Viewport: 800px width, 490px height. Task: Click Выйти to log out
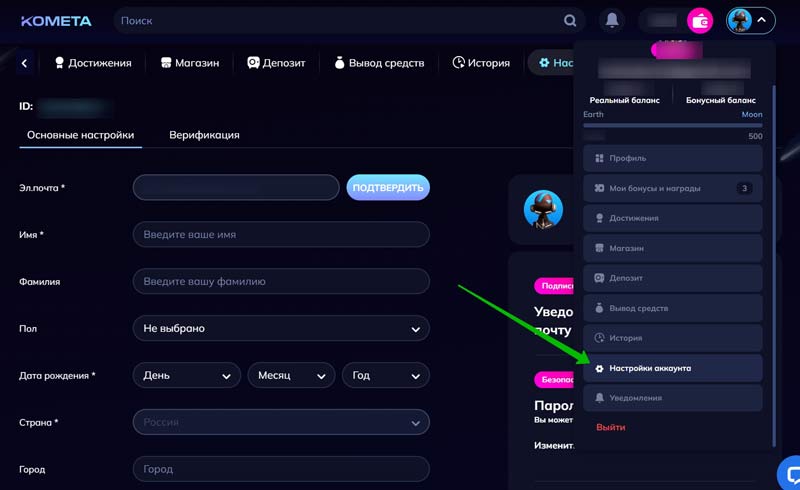tap(611, 427)
